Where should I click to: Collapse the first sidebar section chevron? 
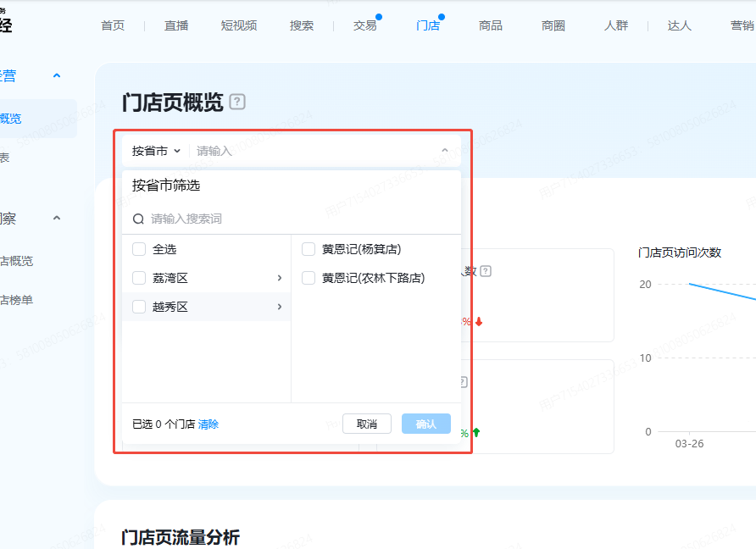click(57, 76)
